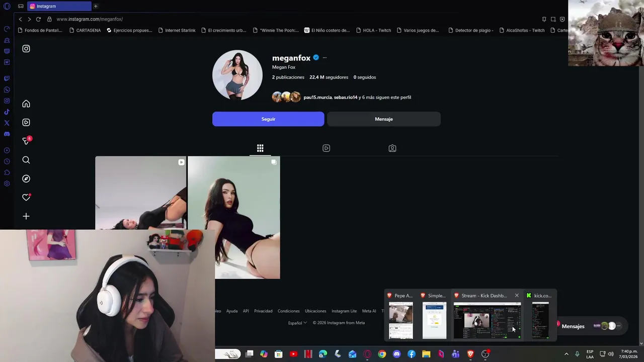Click the Mensaje button
Image resolution: width=644 pixels, height=362 pixels.
384,119
